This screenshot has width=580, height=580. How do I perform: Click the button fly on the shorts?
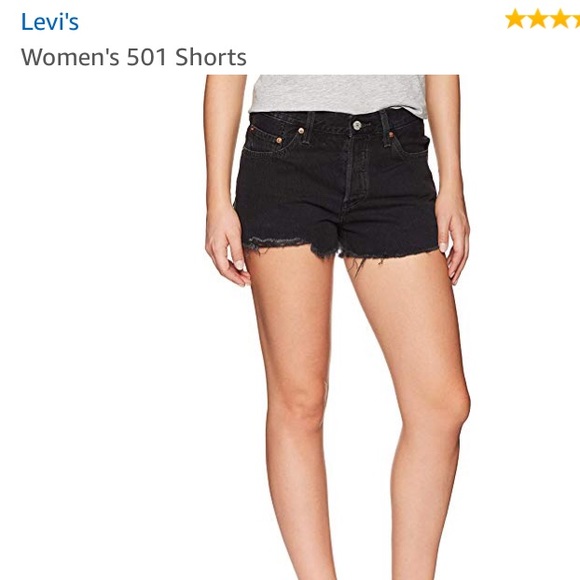click(x=354, y=170)
